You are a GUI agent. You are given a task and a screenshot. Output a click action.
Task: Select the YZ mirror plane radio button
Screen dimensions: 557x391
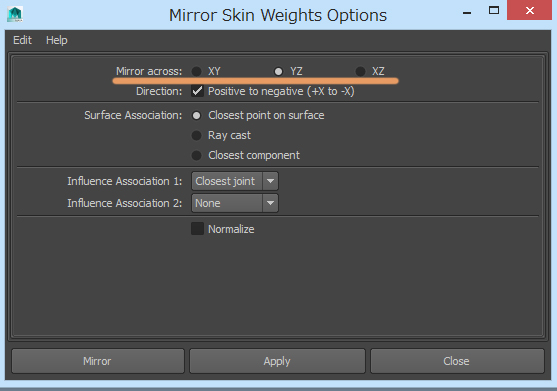tap(278, 71)
